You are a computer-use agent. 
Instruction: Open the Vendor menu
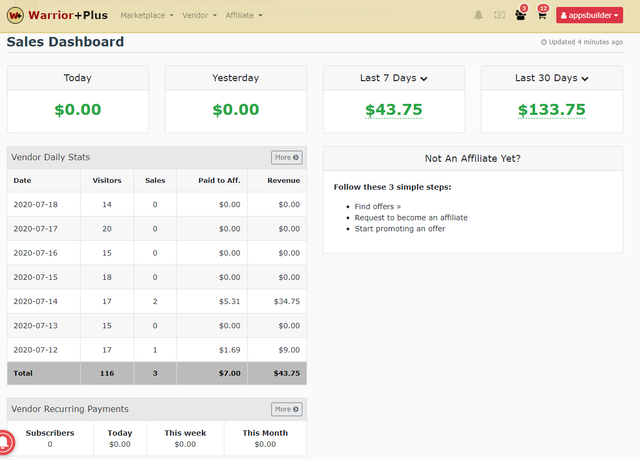pos(199,15)
